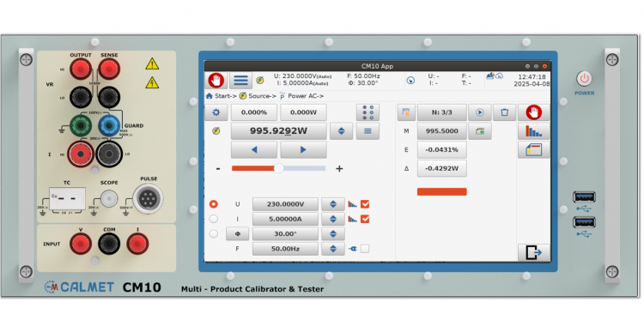Open the results table view icon

[x=533, y=150]
